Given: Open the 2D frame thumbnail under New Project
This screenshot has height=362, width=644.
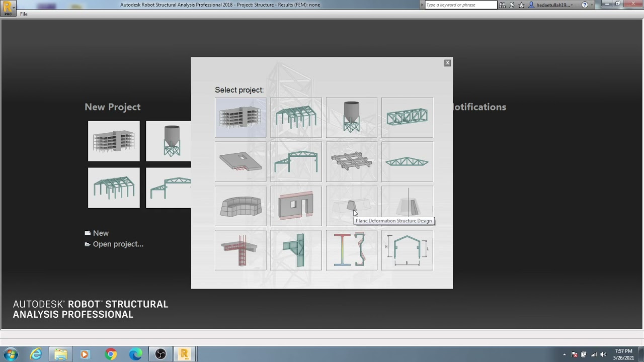Looking at the screenshot, I should [169, 188].
